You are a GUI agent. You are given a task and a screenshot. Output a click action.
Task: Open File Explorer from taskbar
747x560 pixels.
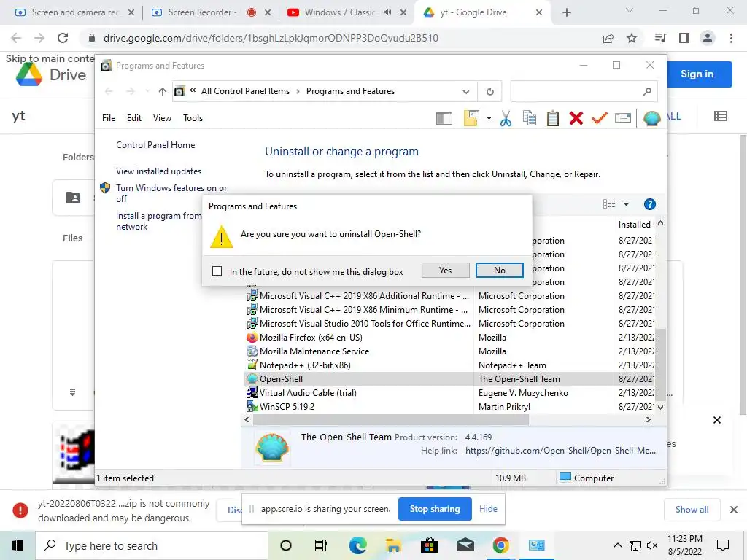(393, 545)
